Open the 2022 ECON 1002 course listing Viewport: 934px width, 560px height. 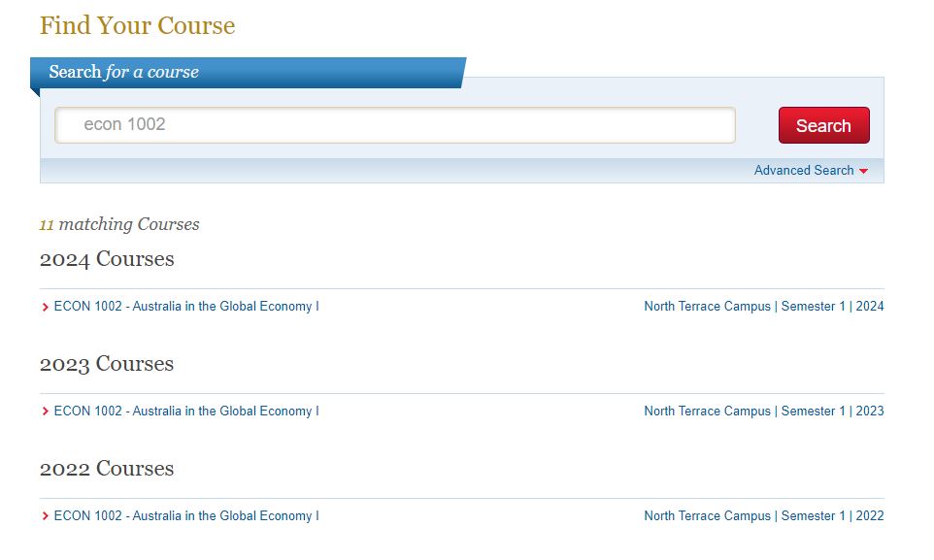tap(186, 515)
